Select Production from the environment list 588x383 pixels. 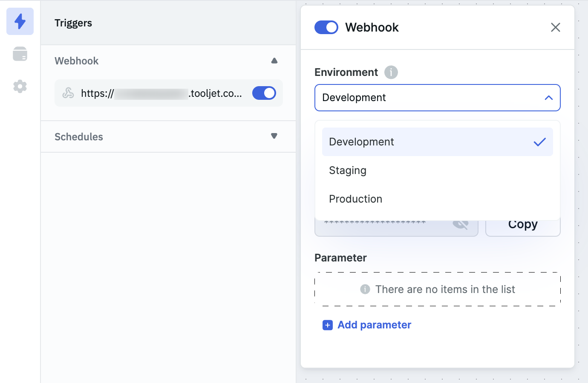click(x=355, y=199)
